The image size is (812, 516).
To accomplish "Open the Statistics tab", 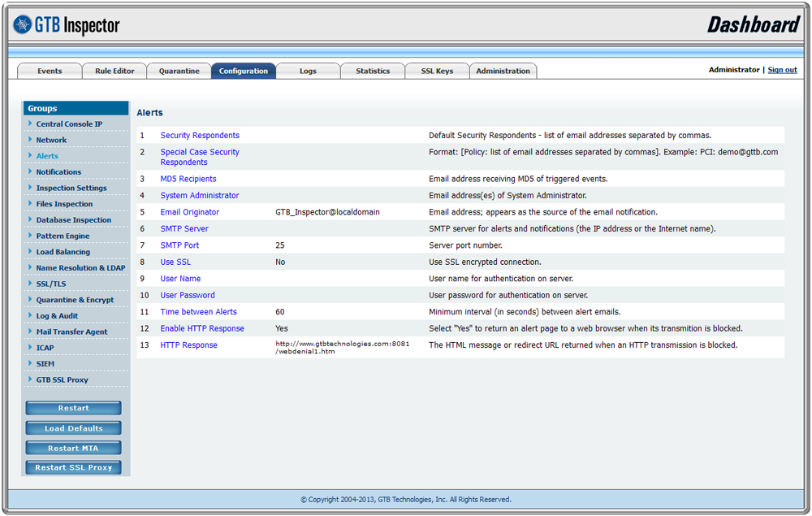I will [x=373, y=71].
